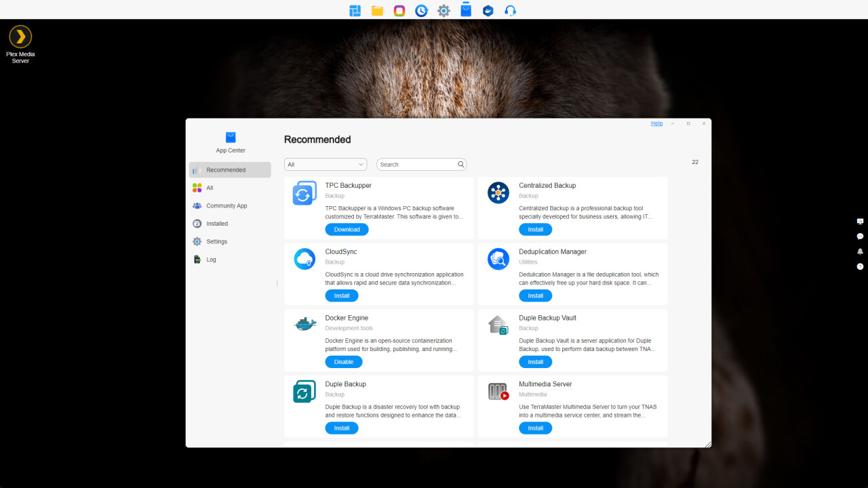Launch Plex Media Server desktop shortcut

coord(20,44)
